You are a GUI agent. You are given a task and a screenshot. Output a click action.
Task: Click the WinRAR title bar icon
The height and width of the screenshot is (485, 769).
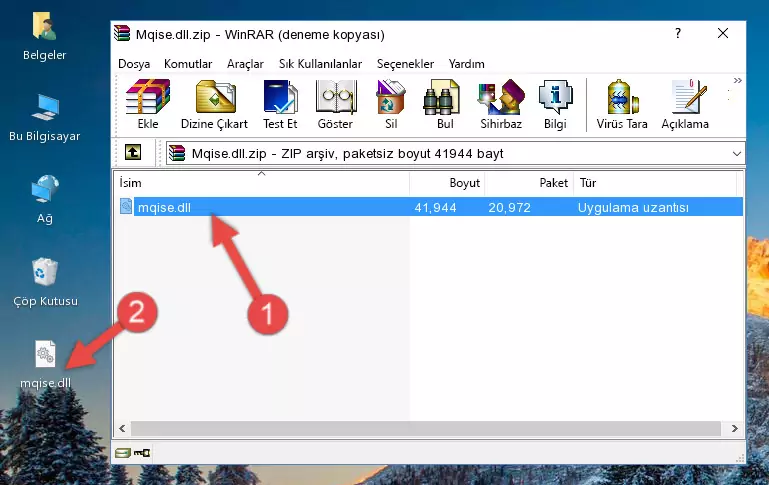pos(122,34)
